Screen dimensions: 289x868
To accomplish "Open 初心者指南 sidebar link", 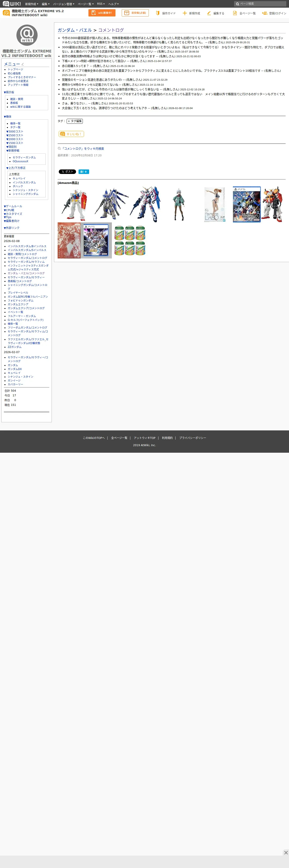I will point(14,73).
